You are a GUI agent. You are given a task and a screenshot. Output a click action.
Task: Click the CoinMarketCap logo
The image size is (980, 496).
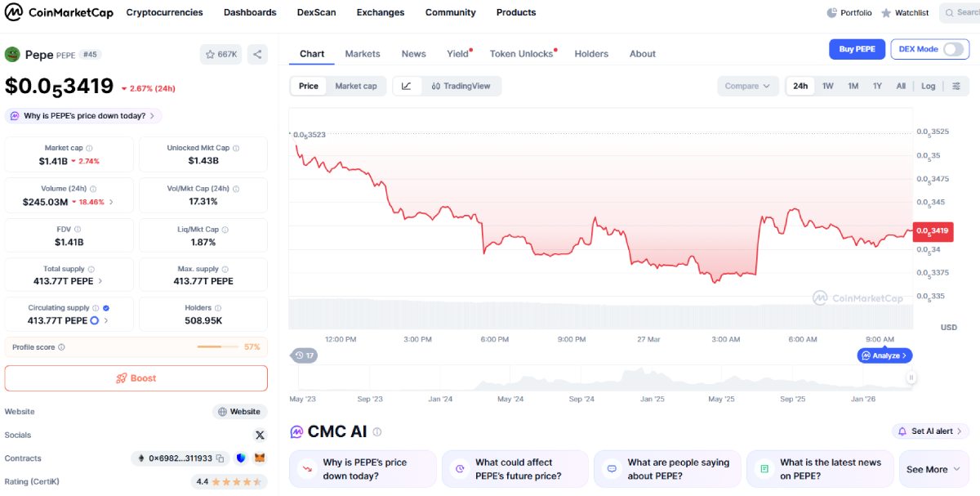point(59,12)
